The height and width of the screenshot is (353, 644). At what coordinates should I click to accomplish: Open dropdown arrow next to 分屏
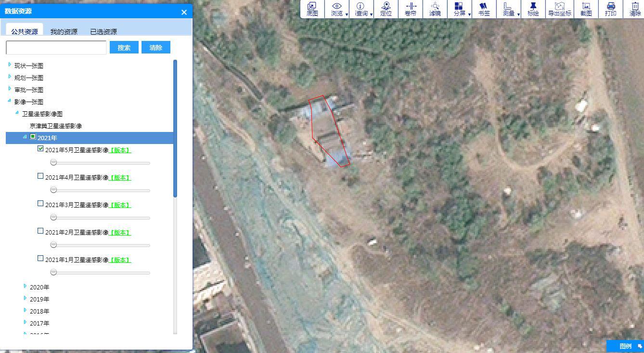469,14
